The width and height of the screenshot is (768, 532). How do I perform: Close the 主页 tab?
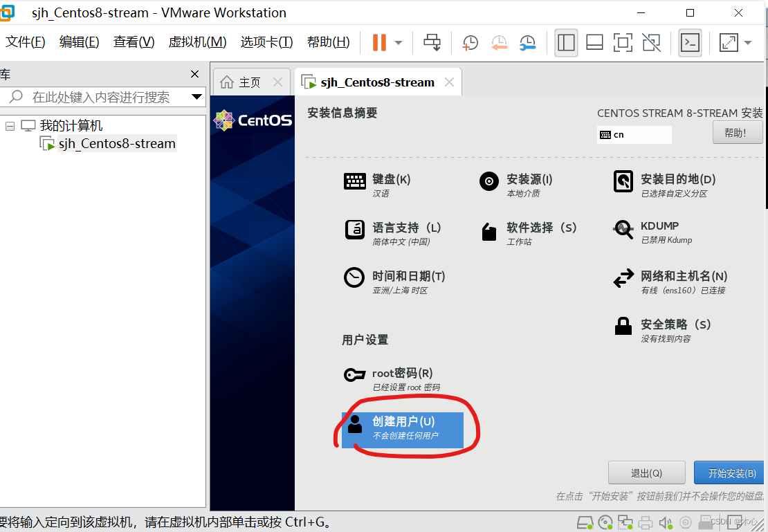[x=277, y=82]
